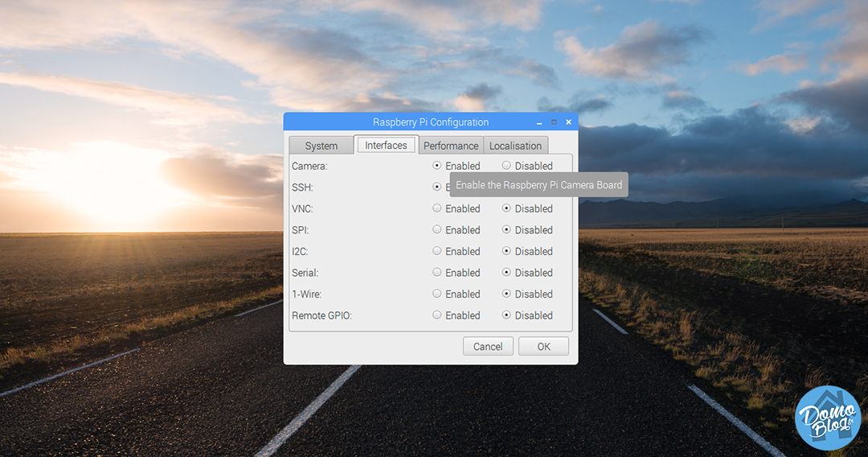Open the Localisation tab
Image resolution: width=868 pixels, height=457 pixels.
click(515, 146)
